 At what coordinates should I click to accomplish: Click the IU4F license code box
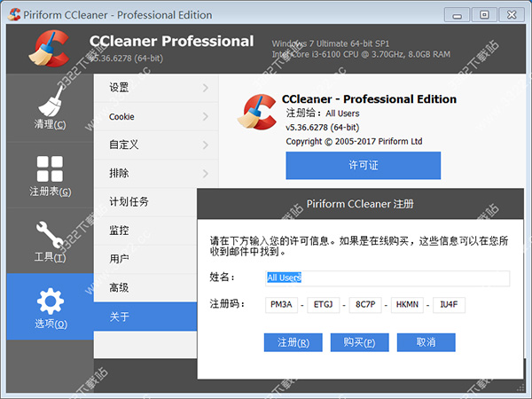point(449,305)
